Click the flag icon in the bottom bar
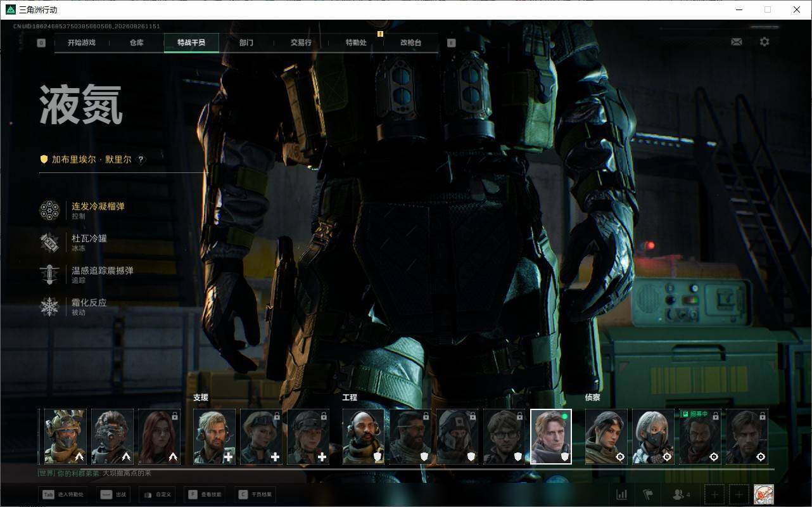This screenshot has width=812, height=507. pyautogui.click(x=648, y=494)
